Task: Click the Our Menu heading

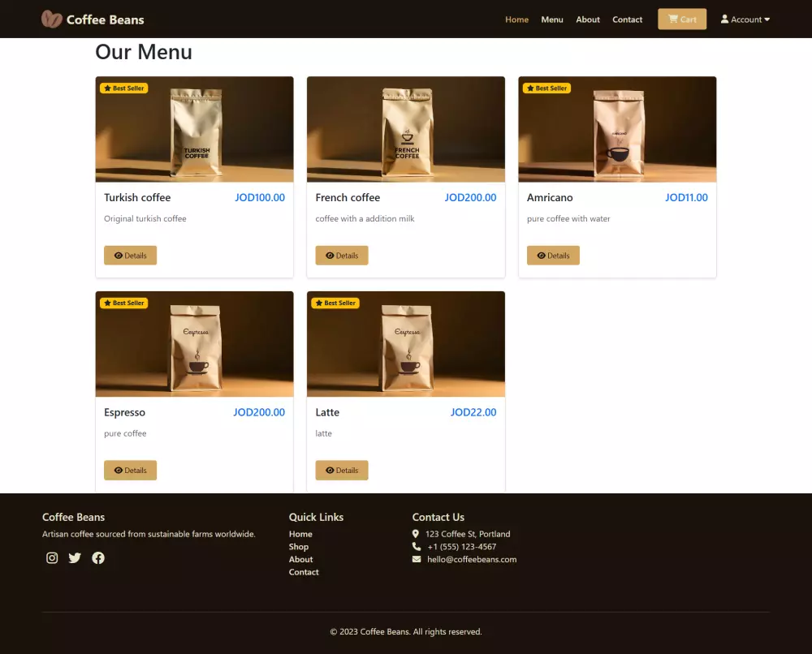Action: pos(144,52)
